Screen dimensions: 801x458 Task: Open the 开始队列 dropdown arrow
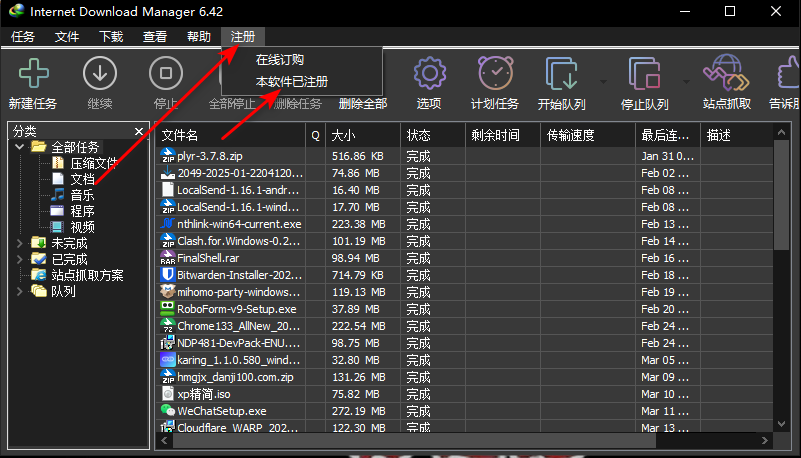[x=603, y=82]
